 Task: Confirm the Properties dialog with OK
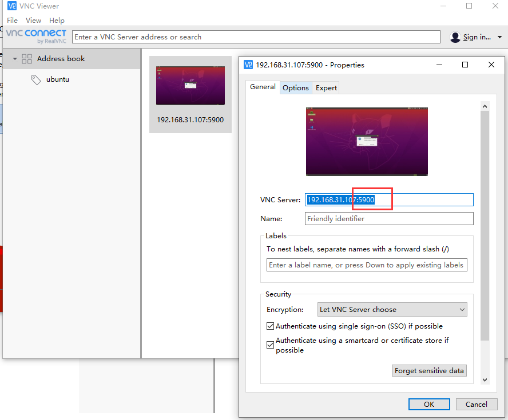[x=429, y=404]
